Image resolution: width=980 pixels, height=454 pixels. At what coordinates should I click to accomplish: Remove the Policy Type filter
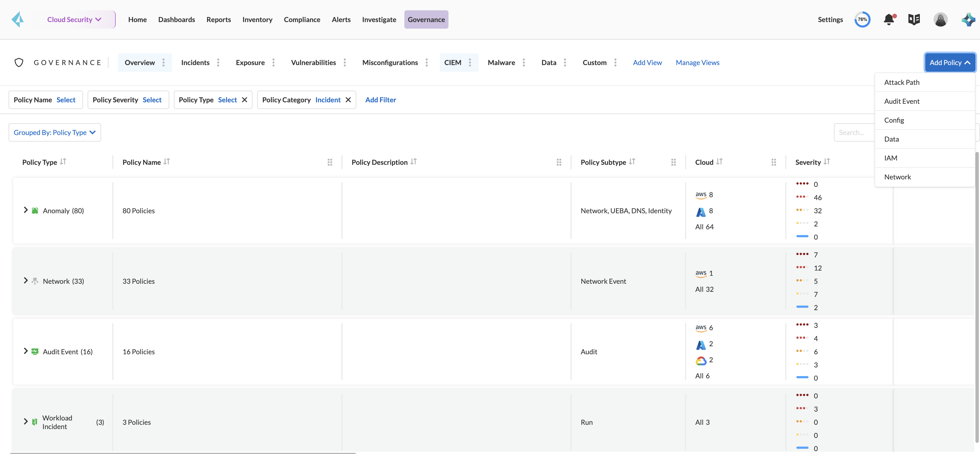pos(245,100)
